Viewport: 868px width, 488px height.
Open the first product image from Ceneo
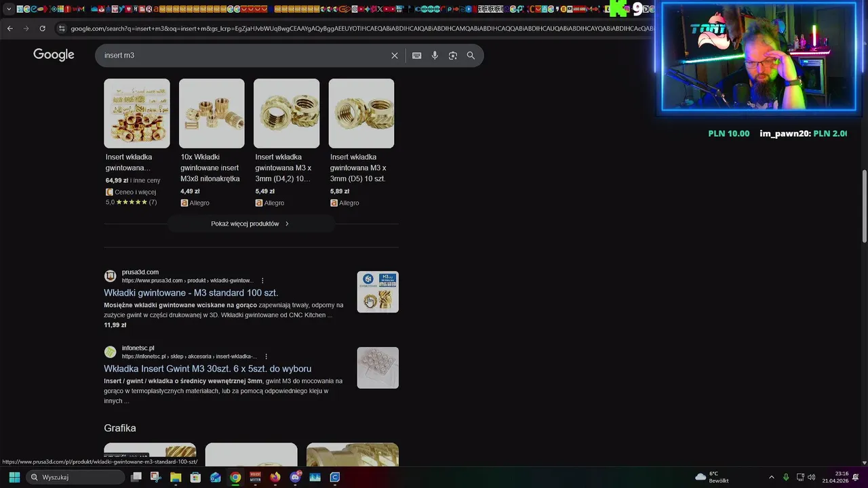[x=137, y=113]
